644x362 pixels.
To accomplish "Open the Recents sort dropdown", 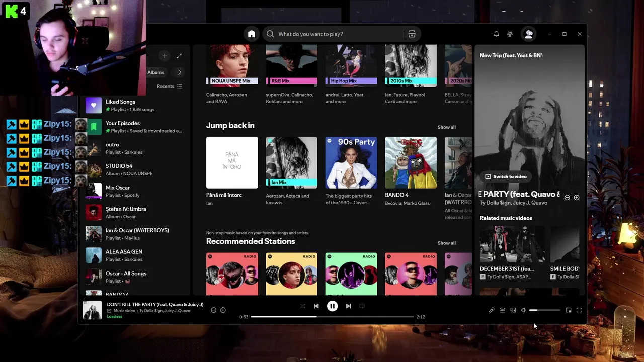I will pyautogui.click(x=170, y=86).
